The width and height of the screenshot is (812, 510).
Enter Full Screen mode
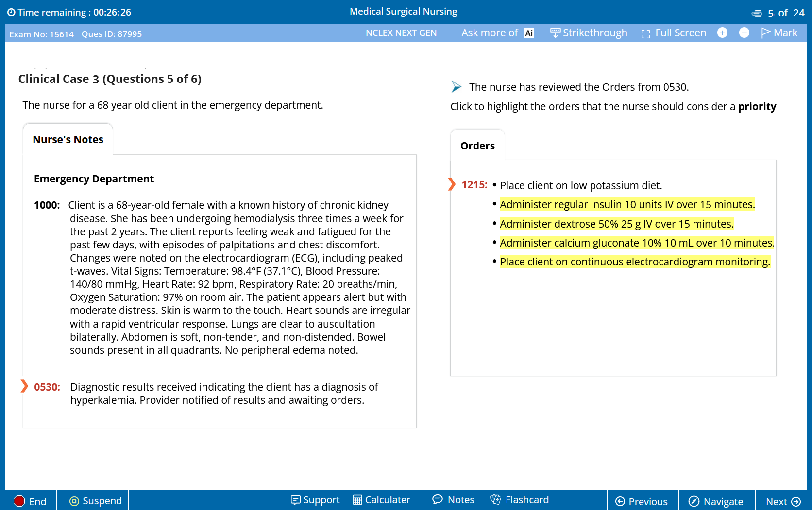674,33
